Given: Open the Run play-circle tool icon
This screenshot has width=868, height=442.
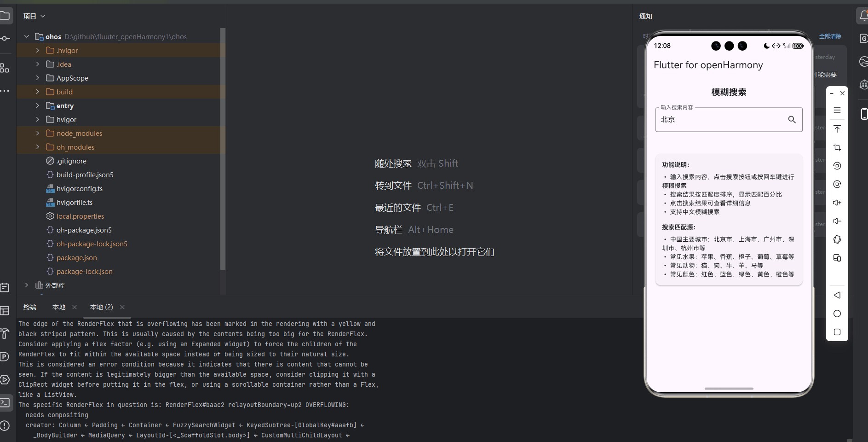Looking at the screenshot, I should coord(5,380).
